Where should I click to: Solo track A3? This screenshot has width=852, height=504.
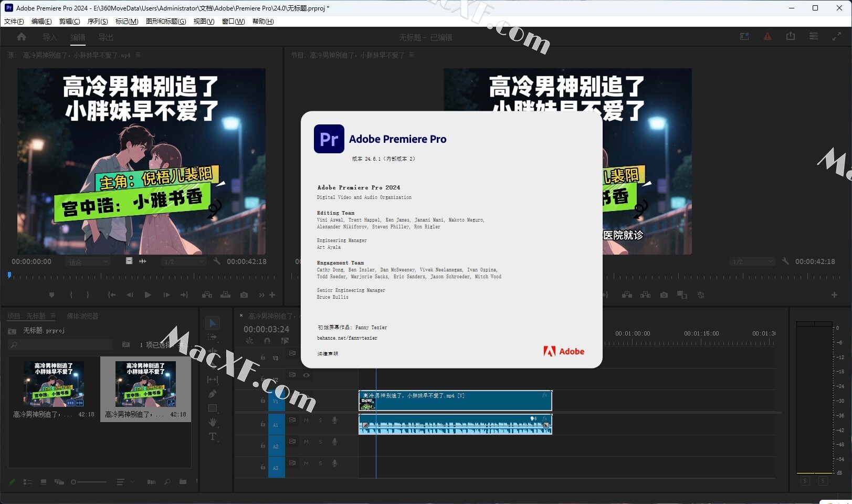(321, 463)
